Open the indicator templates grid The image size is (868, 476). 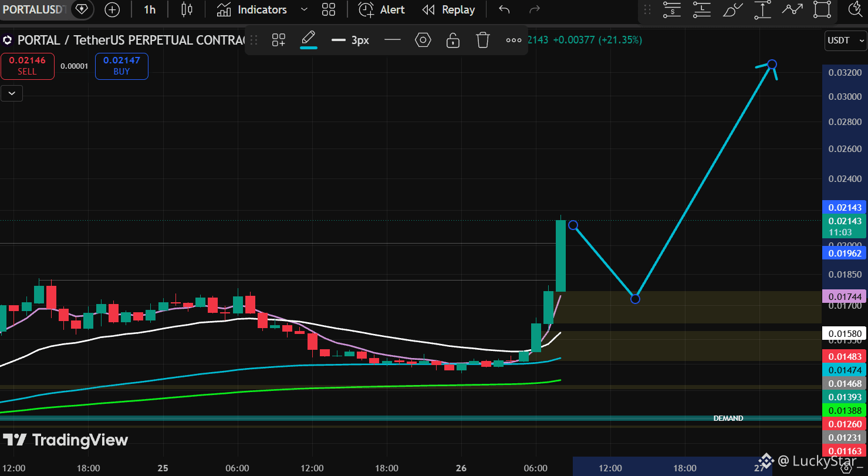329,9
